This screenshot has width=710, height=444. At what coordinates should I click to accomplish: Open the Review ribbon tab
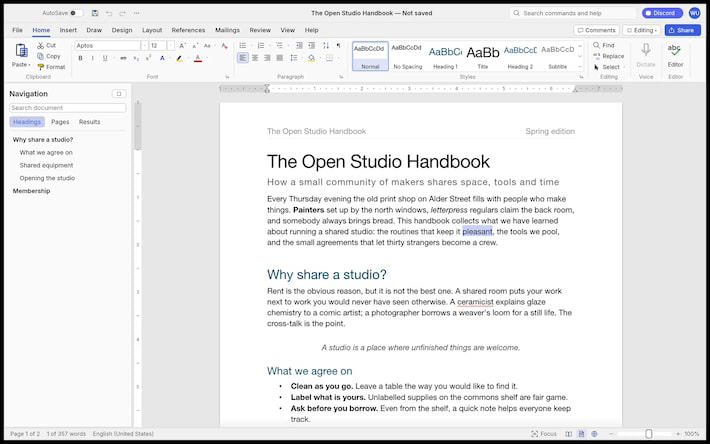pyautogui.click(x=260, y=30)
